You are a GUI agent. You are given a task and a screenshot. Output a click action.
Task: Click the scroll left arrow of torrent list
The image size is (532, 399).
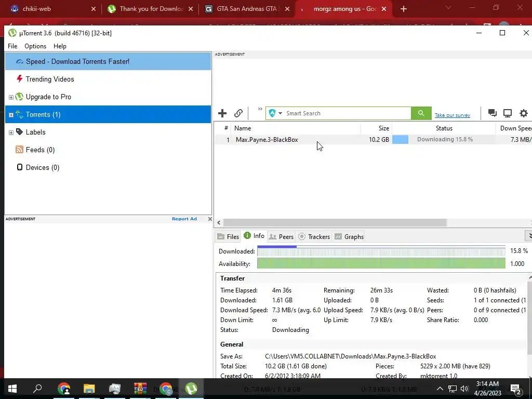tap(219, 222)
